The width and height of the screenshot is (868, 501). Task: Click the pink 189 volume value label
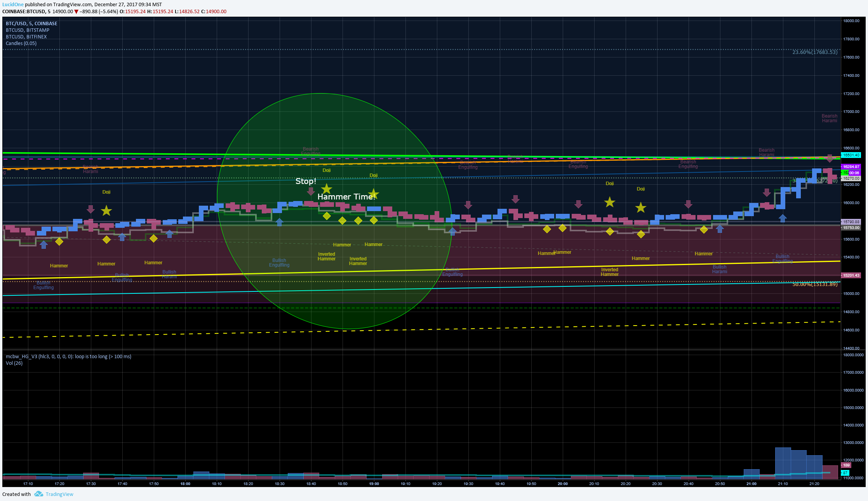(x=846, y=465)
